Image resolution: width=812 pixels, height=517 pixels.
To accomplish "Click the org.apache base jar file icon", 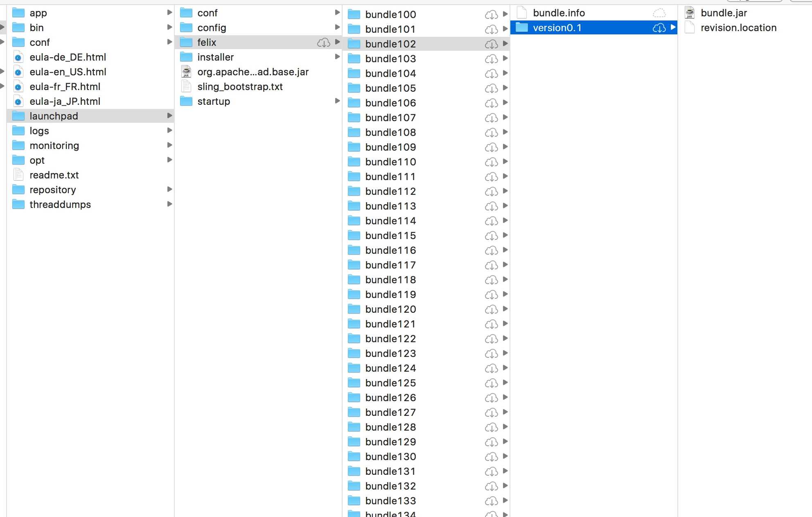I will pyautogui.click(x=187, y=72).
